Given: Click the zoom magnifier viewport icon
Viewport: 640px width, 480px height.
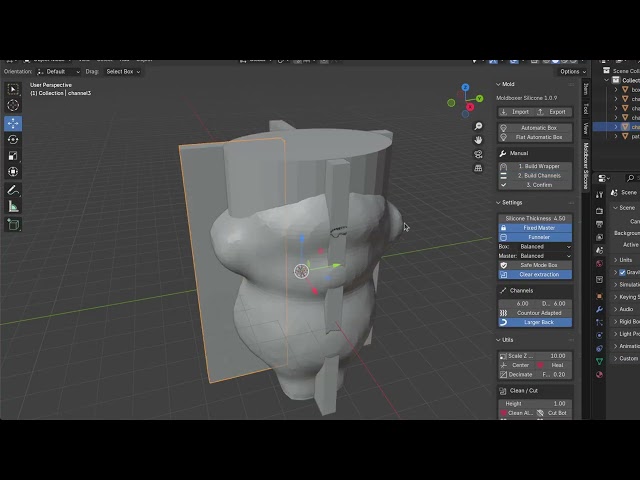Looking at the screenshot, I should 478,126.
